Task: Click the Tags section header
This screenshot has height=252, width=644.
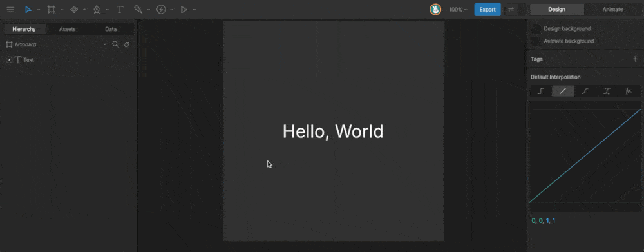Action: point(536,59)
